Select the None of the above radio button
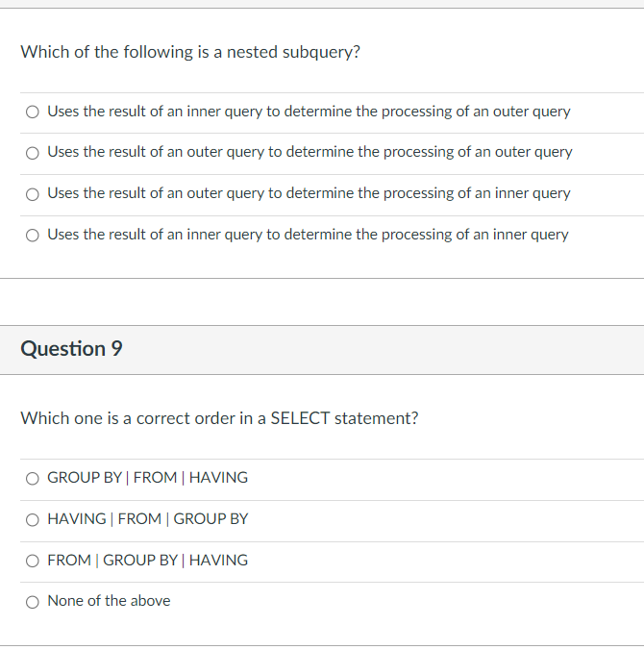The height and width of the screenshot is (650, 644). tap(33, 602)
